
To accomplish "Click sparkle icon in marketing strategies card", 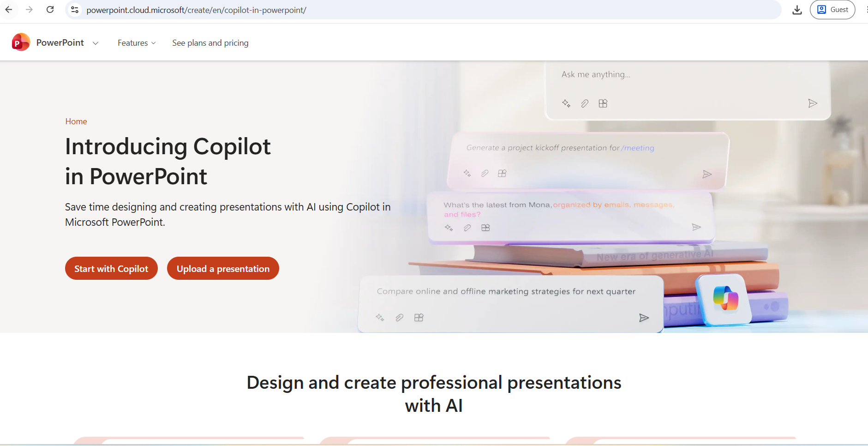I will click(x=380, y=317).
